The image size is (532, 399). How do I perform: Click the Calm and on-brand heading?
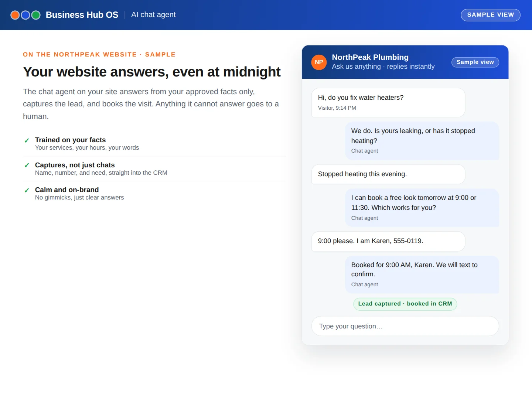click(x=67, y=190)
